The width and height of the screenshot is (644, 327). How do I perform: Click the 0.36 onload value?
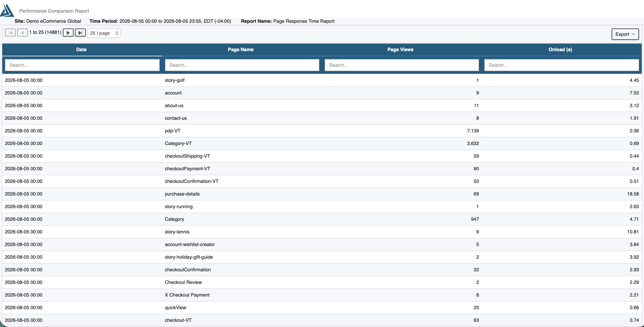pos(634,131)
